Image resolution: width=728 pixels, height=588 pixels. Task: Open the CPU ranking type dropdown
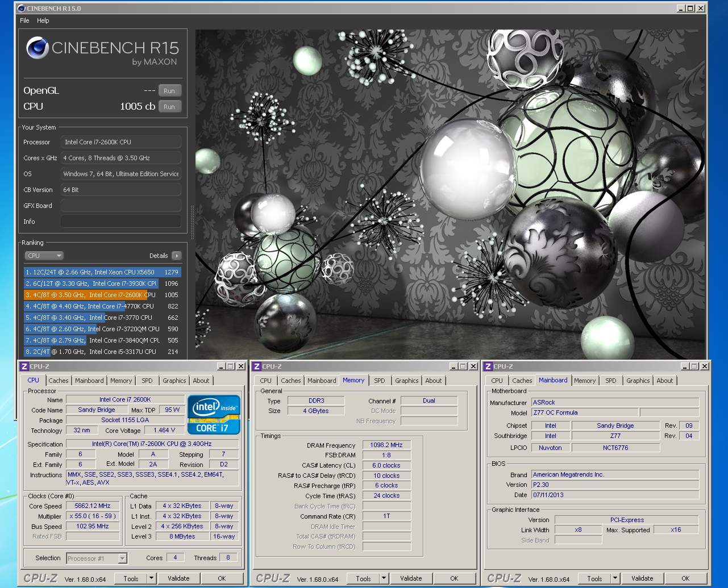(x=44, y=256)
